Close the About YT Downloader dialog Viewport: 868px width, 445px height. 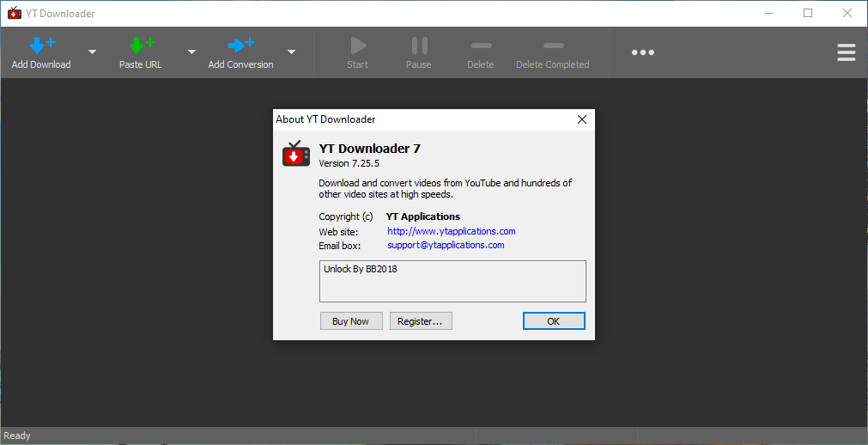582,119
